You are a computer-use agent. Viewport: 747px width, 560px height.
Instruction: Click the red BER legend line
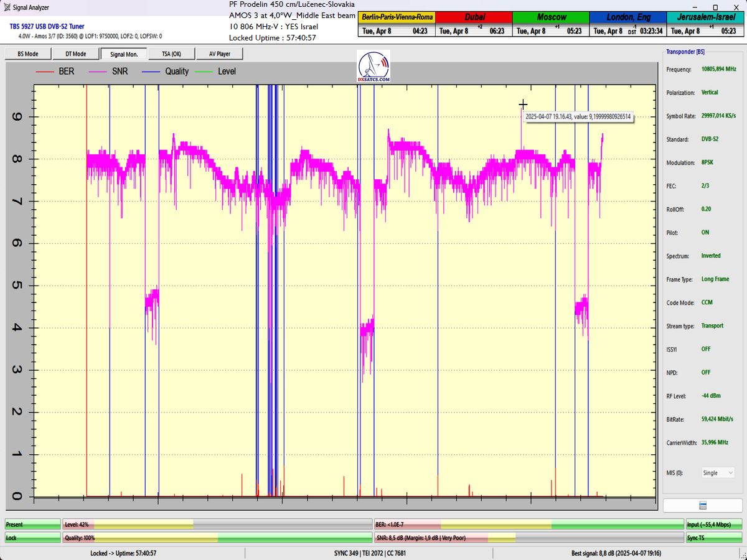45,72
